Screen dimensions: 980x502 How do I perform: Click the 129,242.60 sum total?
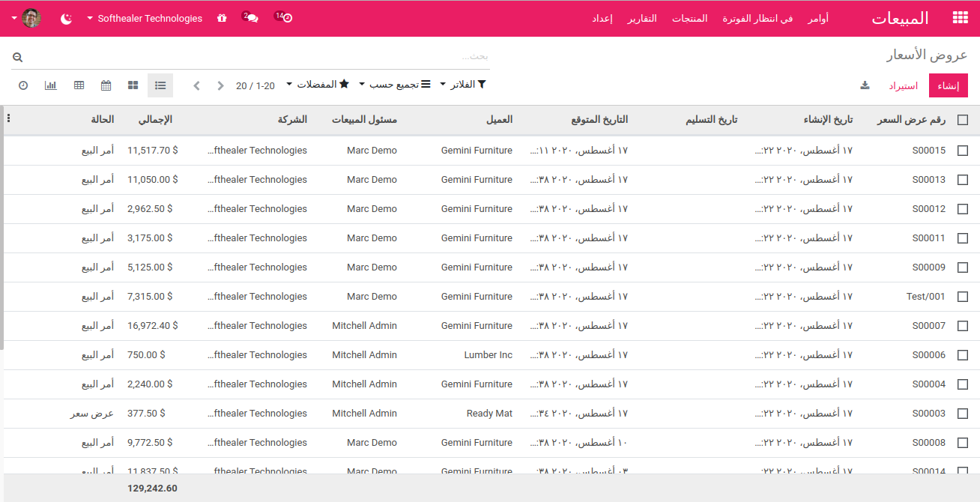coord(152,489)
